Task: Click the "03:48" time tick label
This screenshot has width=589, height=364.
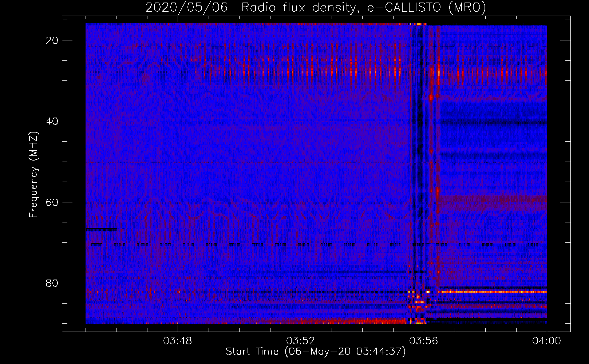Action: point(178,341)
